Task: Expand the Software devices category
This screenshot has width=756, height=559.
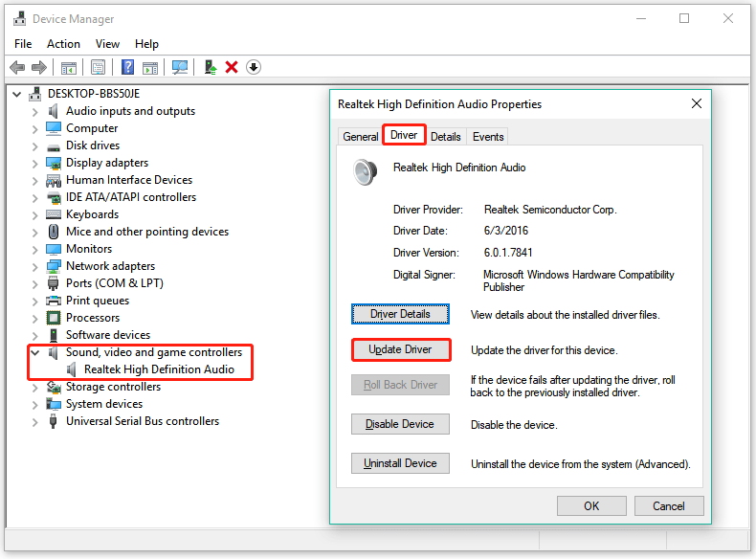Action: [x=34, y=336]
